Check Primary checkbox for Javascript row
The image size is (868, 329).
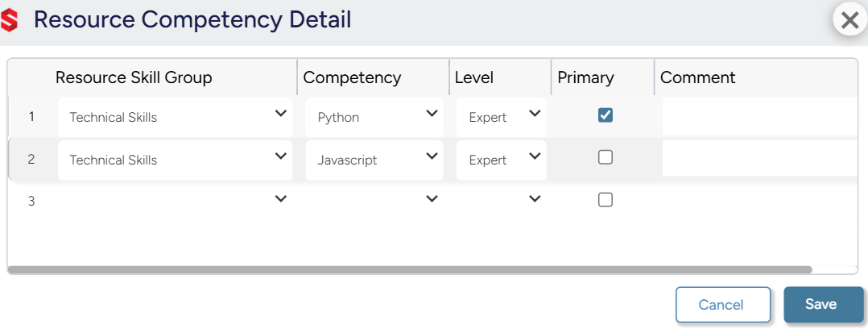click(606, 158)
